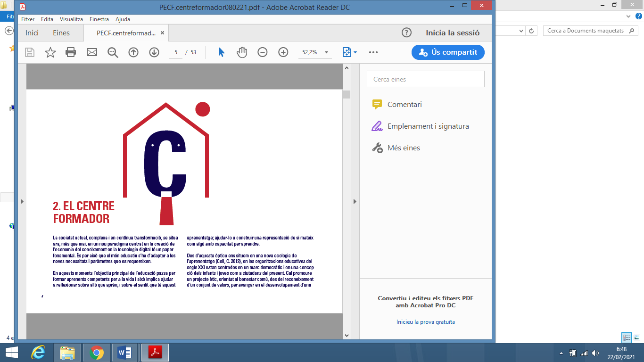Collapse the right tools pane arrow

pyautogui.click(x=355, y=202)
